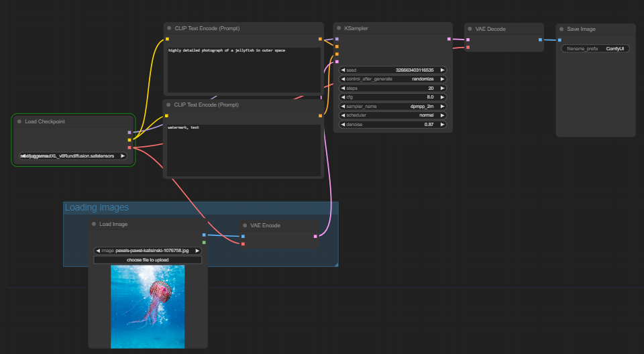The width and height of the screenshot is (644, 354).
Task: Click the watermark prompt node's yellow clip input
Action: [166, 116]
